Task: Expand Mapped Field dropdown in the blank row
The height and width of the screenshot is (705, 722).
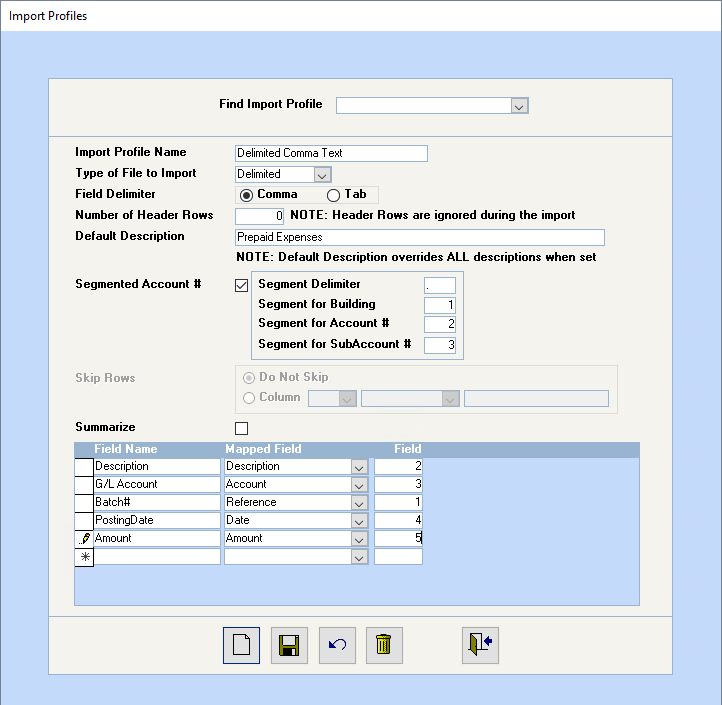Action: coord(359,557)
